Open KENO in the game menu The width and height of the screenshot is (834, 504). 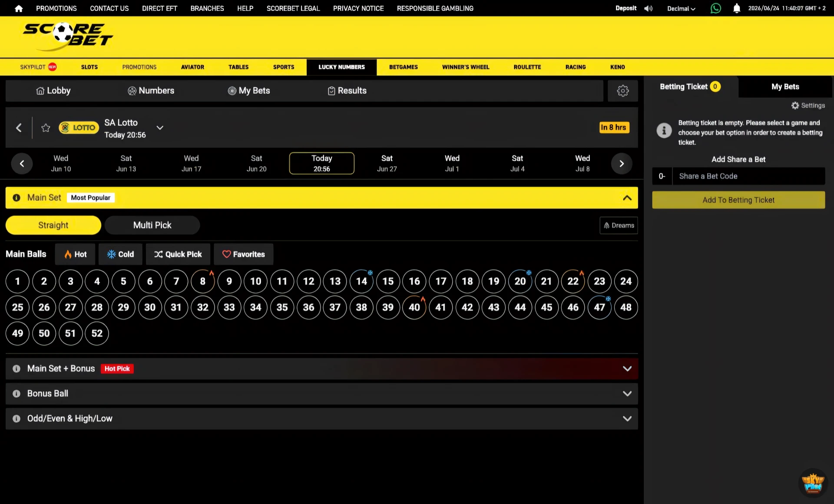(617, 67)
